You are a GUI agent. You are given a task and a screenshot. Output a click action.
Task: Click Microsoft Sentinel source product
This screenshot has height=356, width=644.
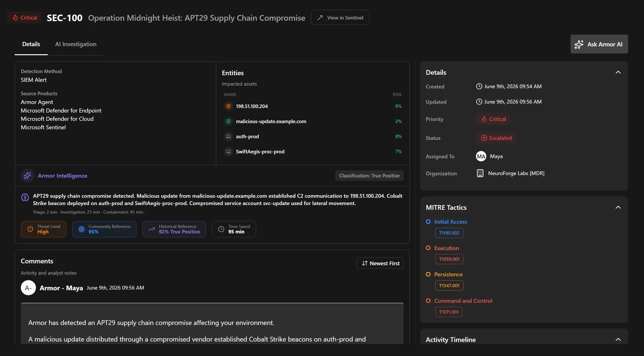coord(43,127)
